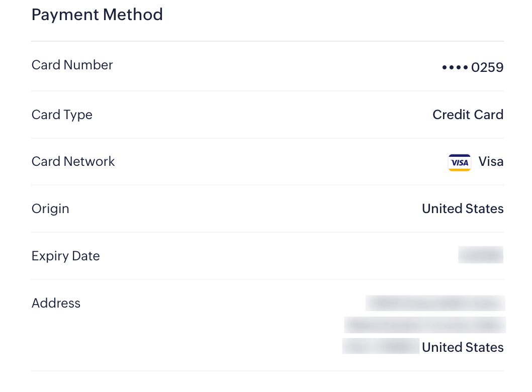This screenshot has width=532, height=392.
Task: Click the card's last four digits 0259
Action: tap(487, 67)
